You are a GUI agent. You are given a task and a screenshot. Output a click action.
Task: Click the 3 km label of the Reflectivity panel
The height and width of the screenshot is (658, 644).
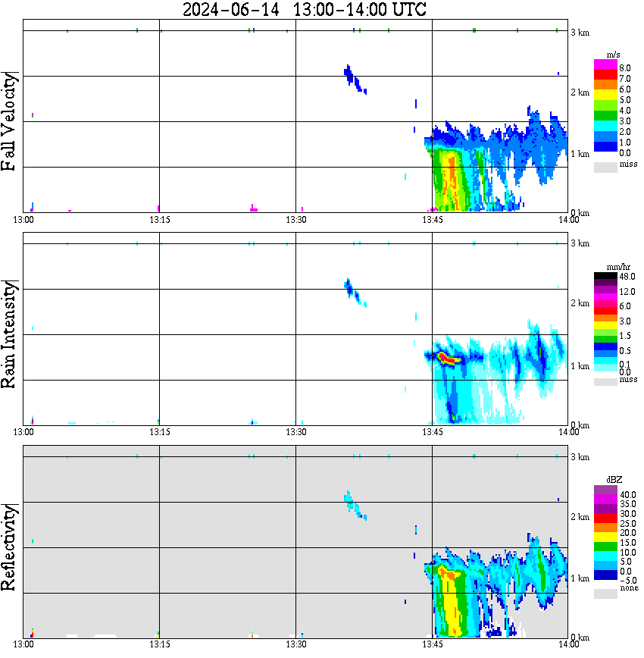click(580, 457)
